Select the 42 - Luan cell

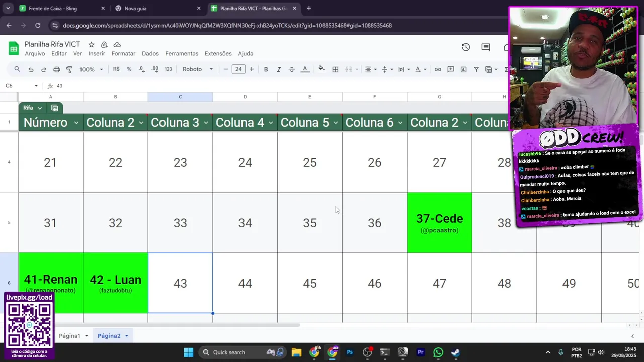[115, 283]
